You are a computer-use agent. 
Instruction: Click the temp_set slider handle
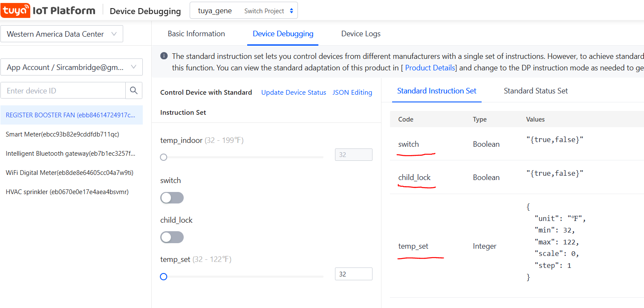coord(163,277)
